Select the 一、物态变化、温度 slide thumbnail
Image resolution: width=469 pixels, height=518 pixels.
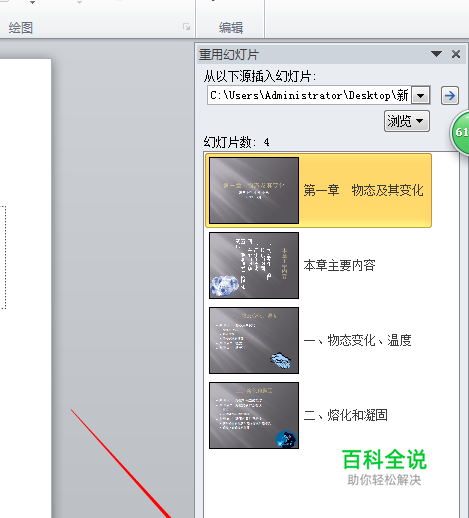pyautogui.click(x=254, y=340)
